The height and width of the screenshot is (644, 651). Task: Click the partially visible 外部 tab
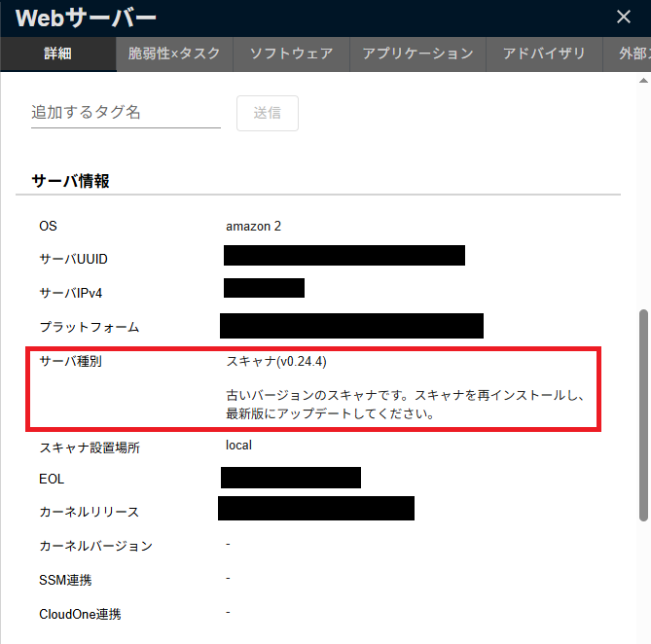[x=627, y=54]
